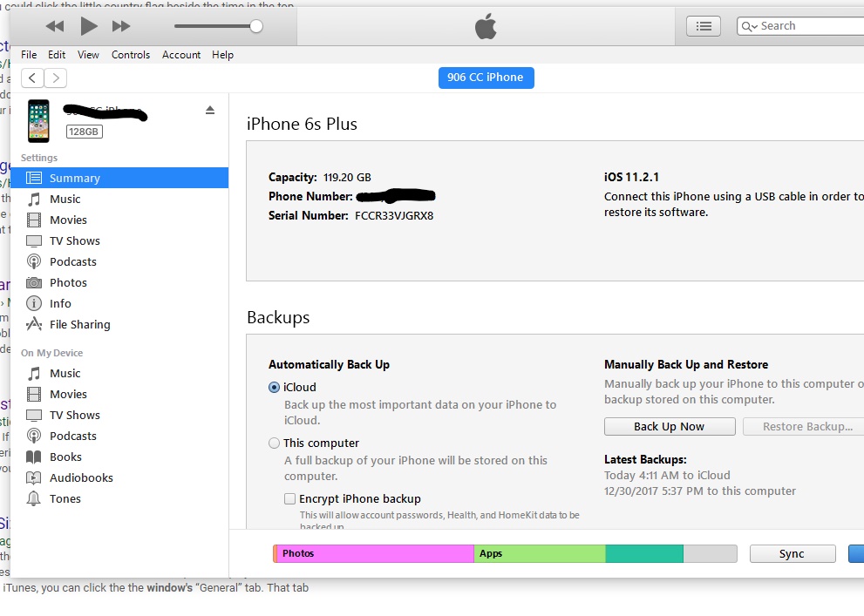Click the Capacity 119.20 GB value
Image resolution: width=864 pixels, height=616 pixels.
click(347, 177)
